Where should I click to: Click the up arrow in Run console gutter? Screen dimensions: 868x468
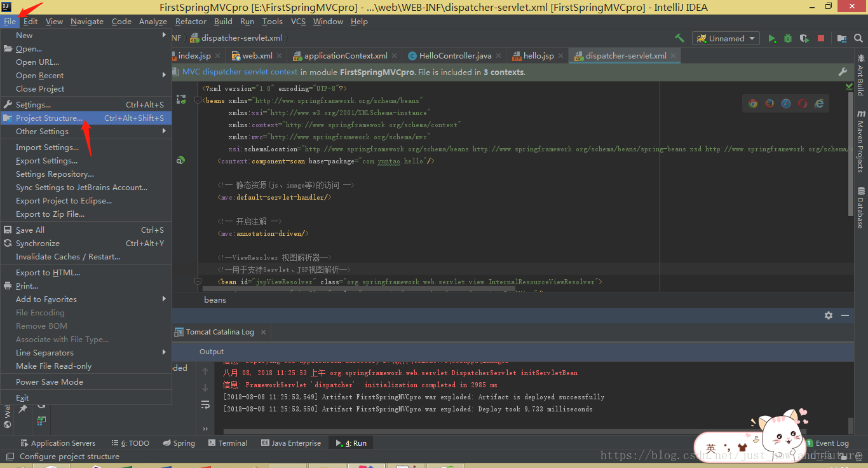[x=205, y=372]
